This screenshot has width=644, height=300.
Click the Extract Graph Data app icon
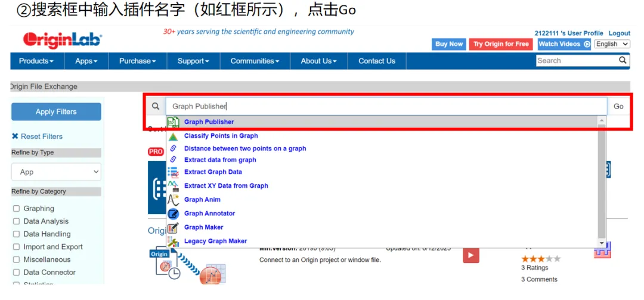point(173,172)
